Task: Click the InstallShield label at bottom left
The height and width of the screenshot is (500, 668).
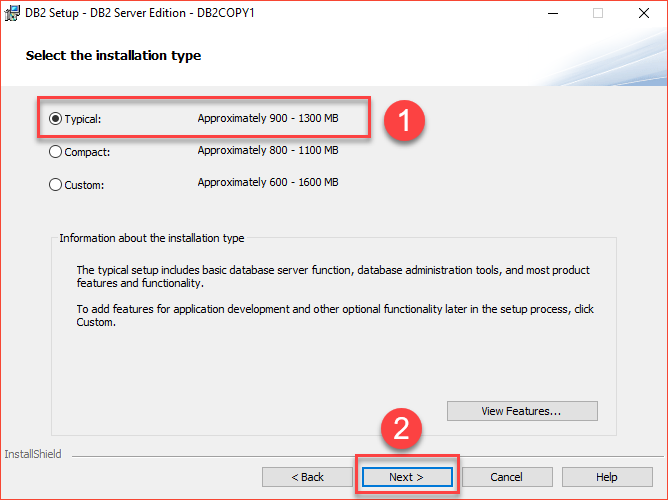Action: 33,454
